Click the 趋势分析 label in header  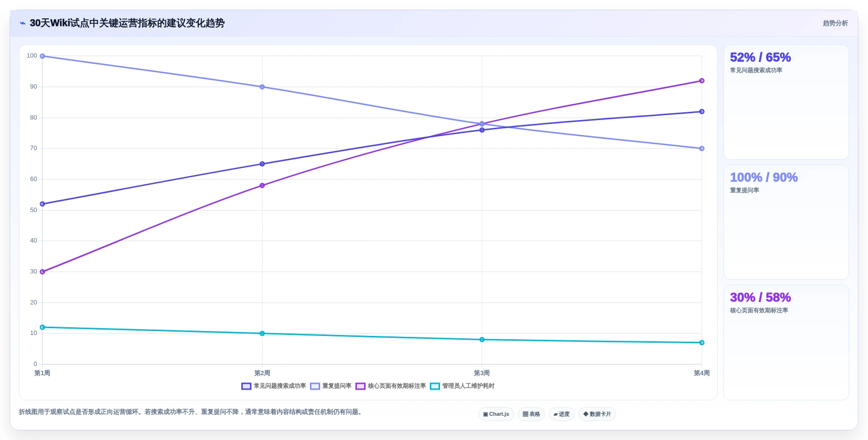(x=835, y=23)
